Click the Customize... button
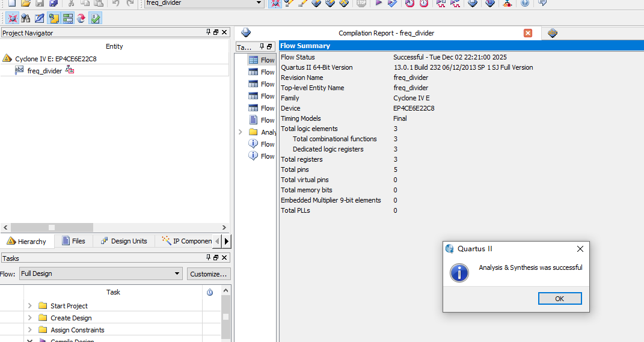This screenshot has height=342, width=644. [x=209, y=274]
